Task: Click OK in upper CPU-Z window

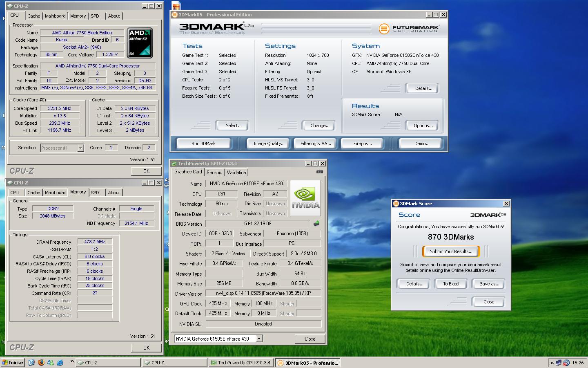Action: (x=146, y=171)
